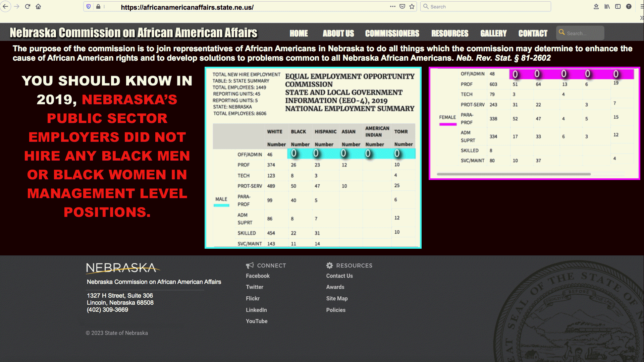Toggle the sidebar view icon

(x=618, y=6)
